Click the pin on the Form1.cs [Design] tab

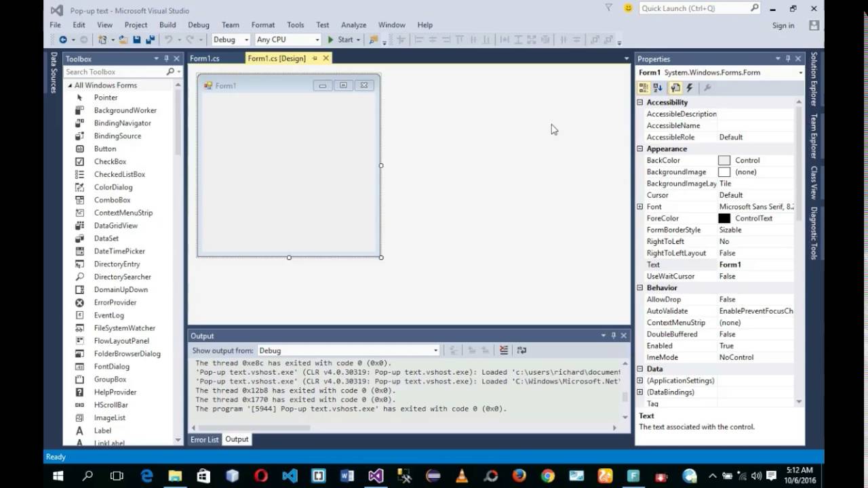[315, 58]
